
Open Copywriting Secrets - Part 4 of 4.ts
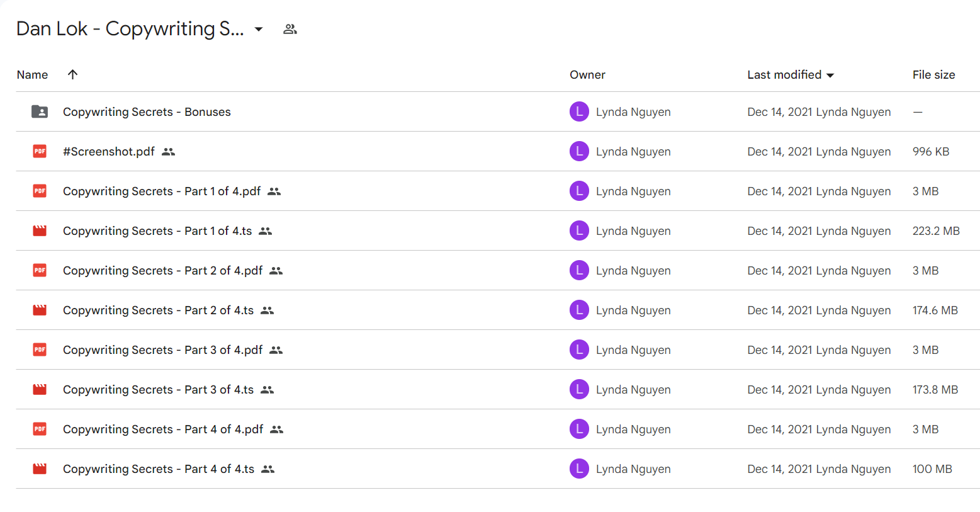point(159,469)
